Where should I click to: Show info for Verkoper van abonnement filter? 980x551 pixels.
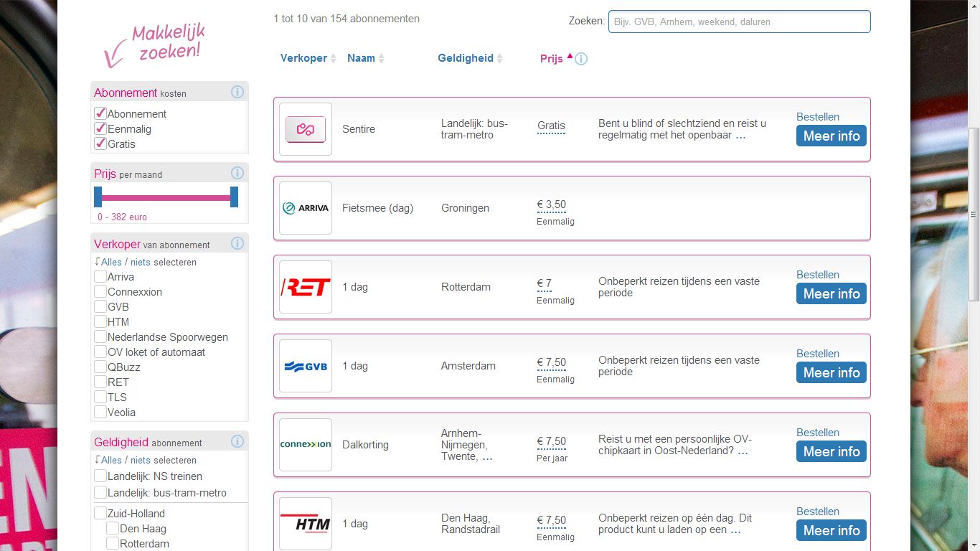(x=237, y=244)
